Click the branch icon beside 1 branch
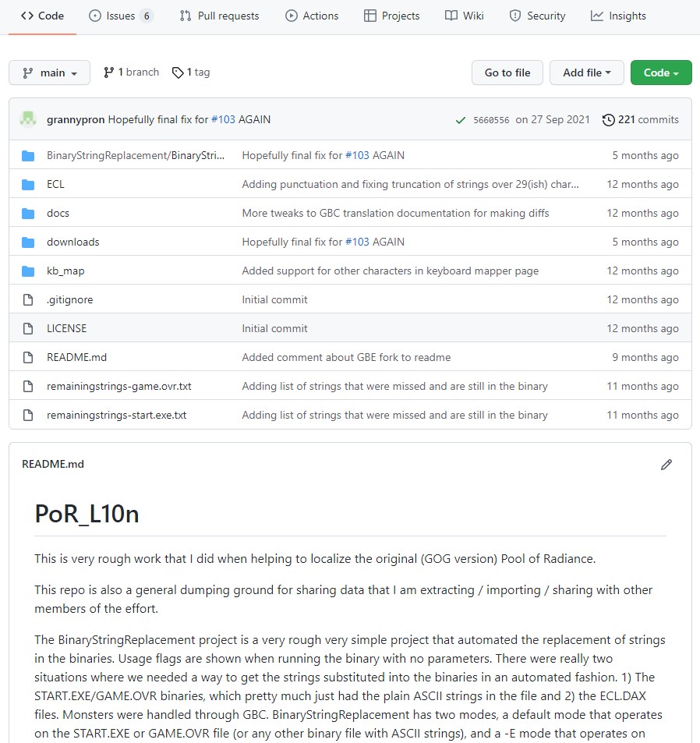 [x=108, y=73]
